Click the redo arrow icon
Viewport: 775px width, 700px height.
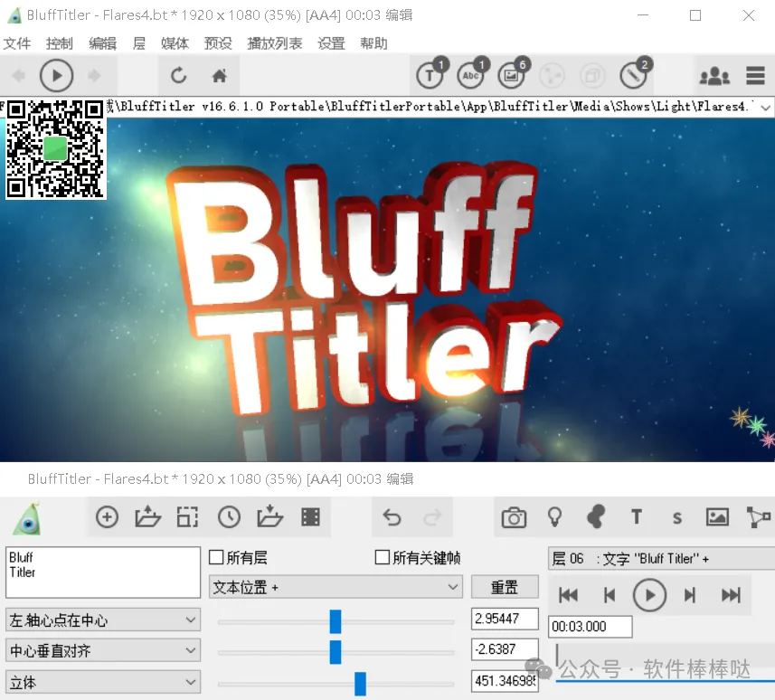(x=432, y=517)
